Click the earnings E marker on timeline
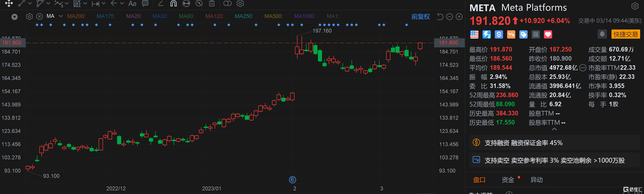This screenshot has height=194, width=644. (x=292, y=180)
